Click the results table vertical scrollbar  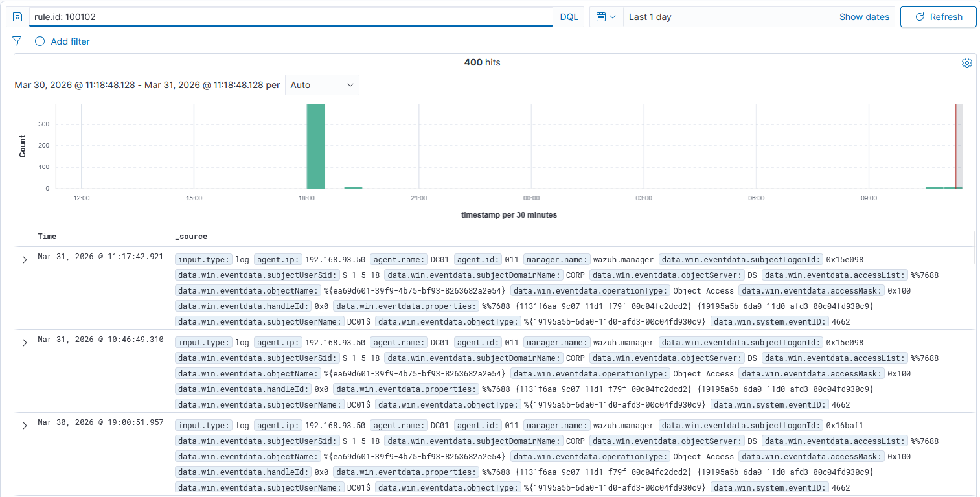point(975,248)
